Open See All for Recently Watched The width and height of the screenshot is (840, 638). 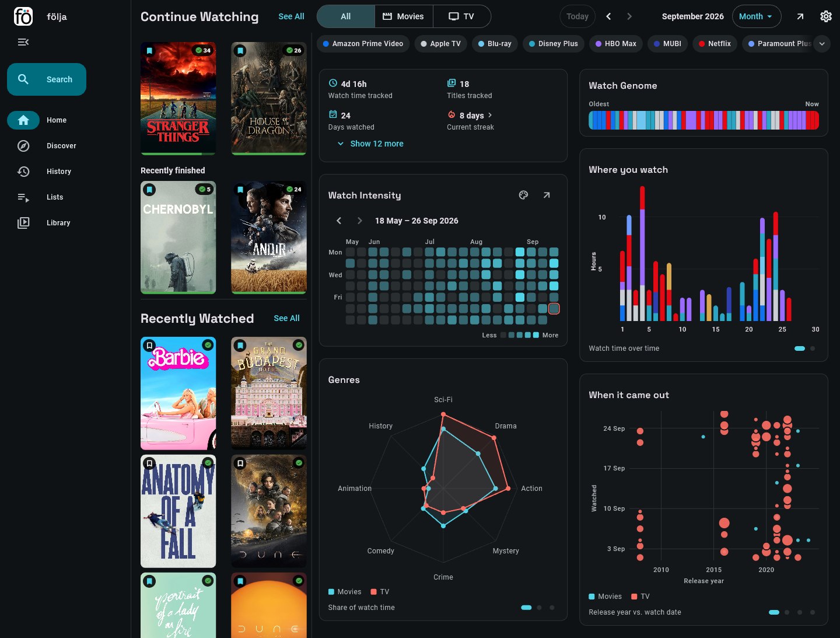[286, 318]
